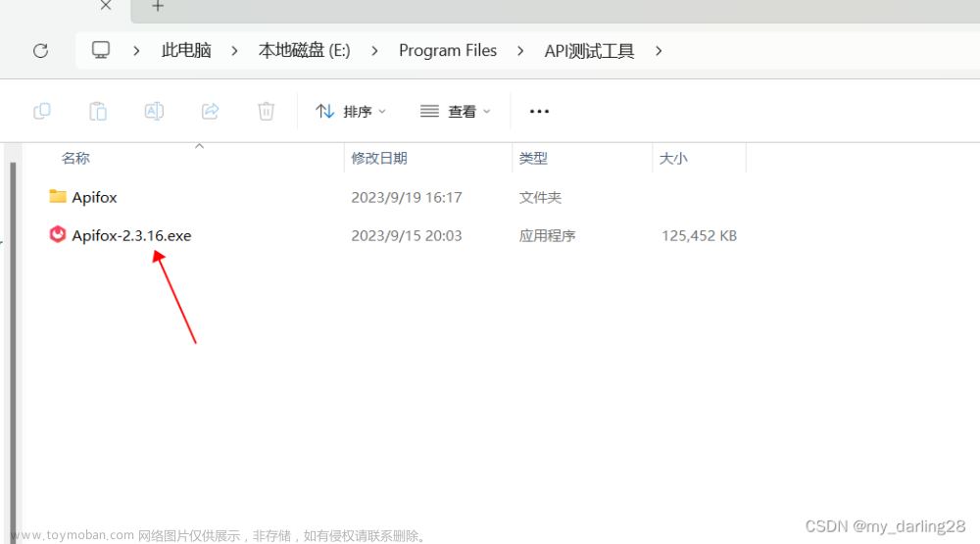The width and height of the screenshot is (980, 544).
Task: Close the current tab
Action: [106, 6]
